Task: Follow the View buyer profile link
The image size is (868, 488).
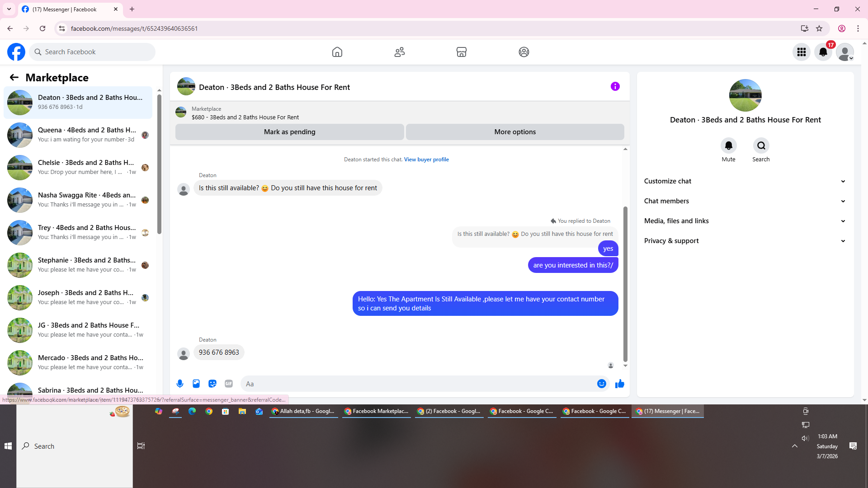Action: (x=426, y=160)
